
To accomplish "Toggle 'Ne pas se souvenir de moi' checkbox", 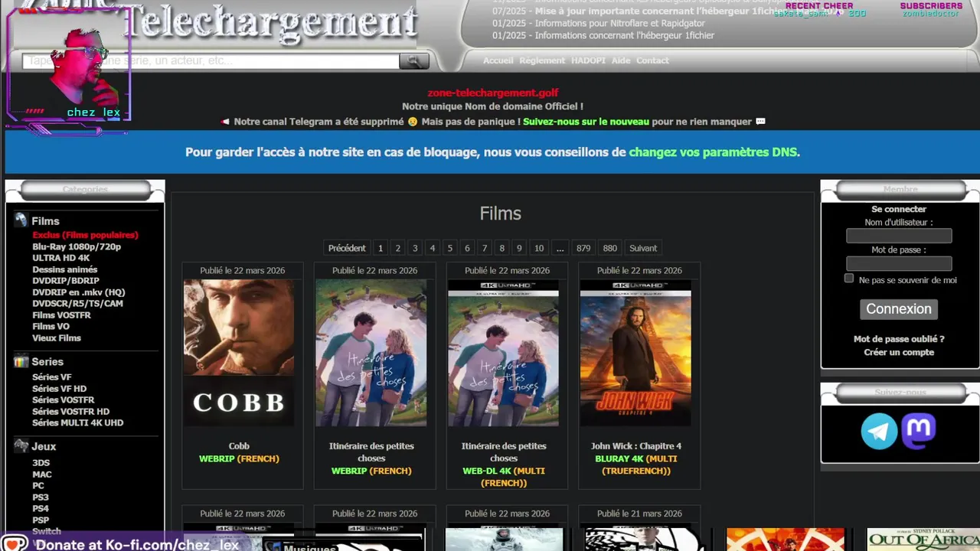I will (x=848, y=279).
